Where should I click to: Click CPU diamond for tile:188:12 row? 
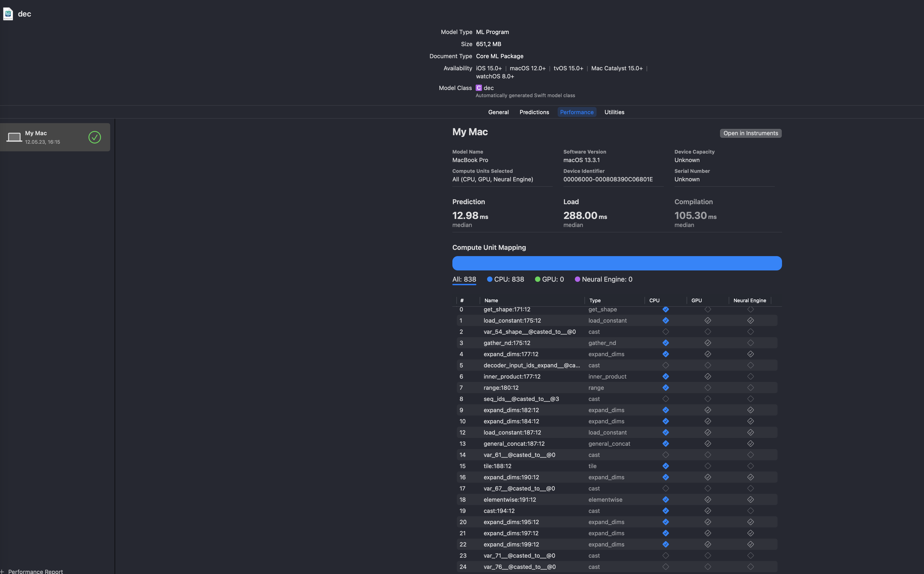coord(665,466)
